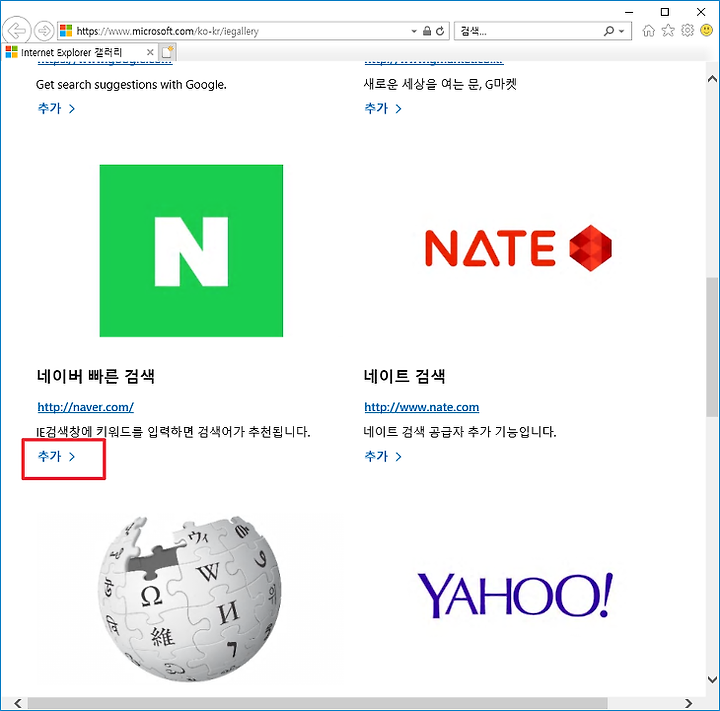Open the Favorites star icon
720x711 pixels.
668,31
